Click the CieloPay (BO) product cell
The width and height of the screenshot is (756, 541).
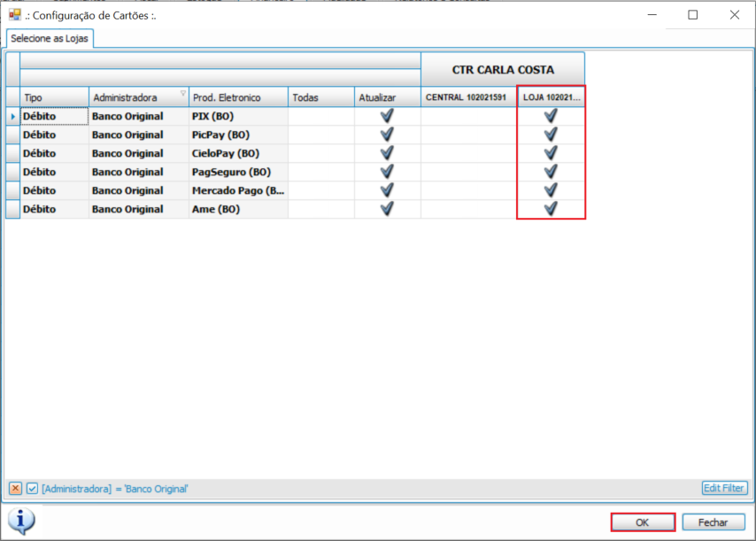point(239,153)
